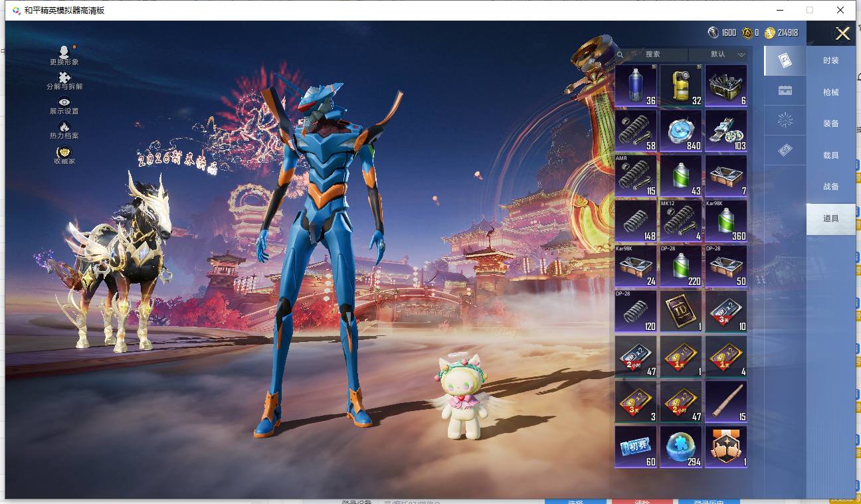
Task: Select the 道具 tab
Action: pos(831,218)
